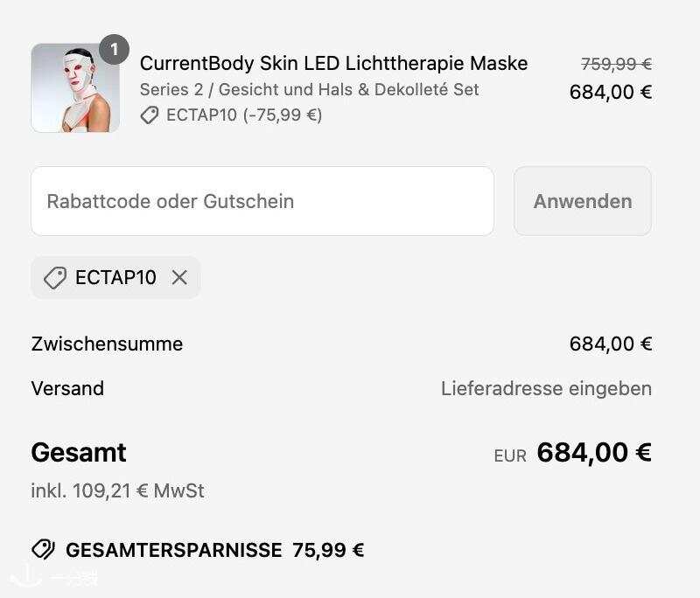Click the GESAMTERSPARNISSE 75,99 € text
Screen dimensions: 700x598
point(214,550)
